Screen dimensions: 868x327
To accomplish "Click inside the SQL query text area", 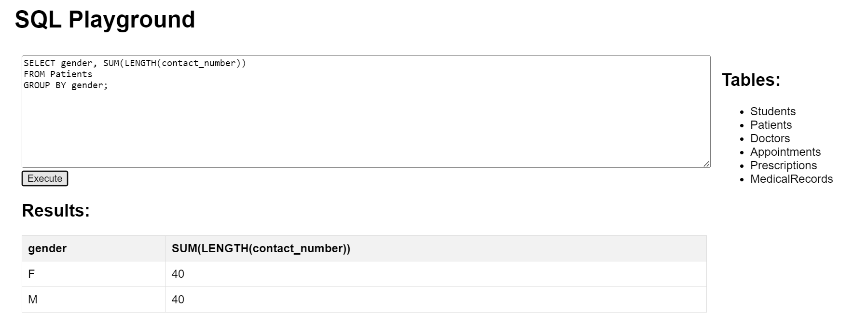I will 366,125.
